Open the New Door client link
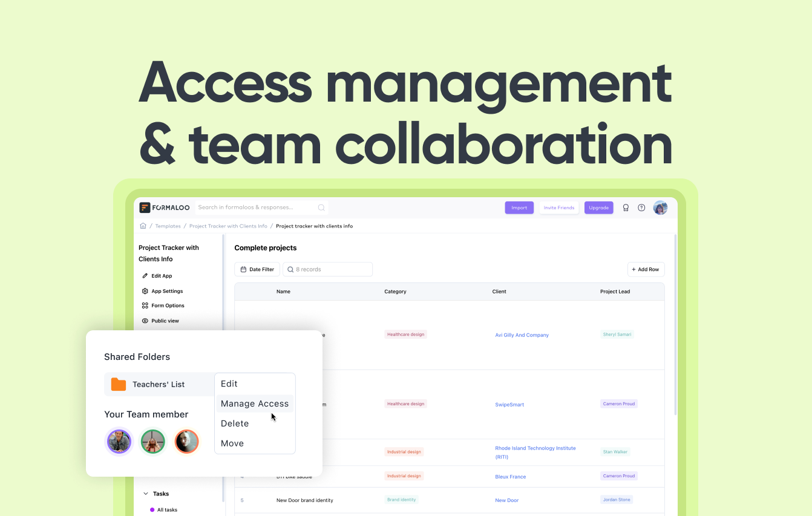This screenshot has width=812, height=516. point(507,500)
